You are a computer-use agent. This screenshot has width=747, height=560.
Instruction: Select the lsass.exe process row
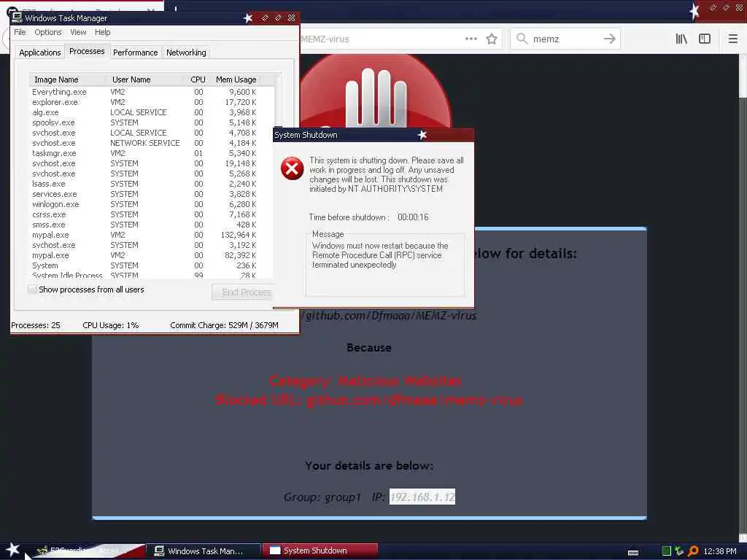(151, 184)
